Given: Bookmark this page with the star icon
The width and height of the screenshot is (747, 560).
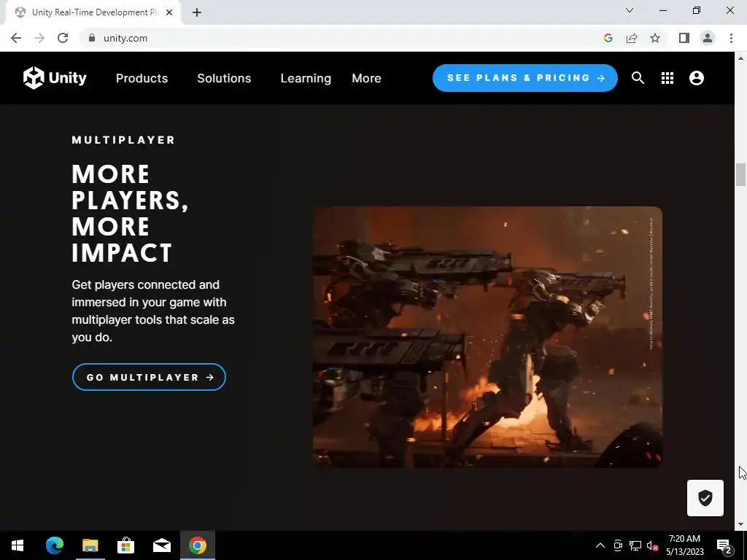Looking at the screenshot, I should pos(655,38).
